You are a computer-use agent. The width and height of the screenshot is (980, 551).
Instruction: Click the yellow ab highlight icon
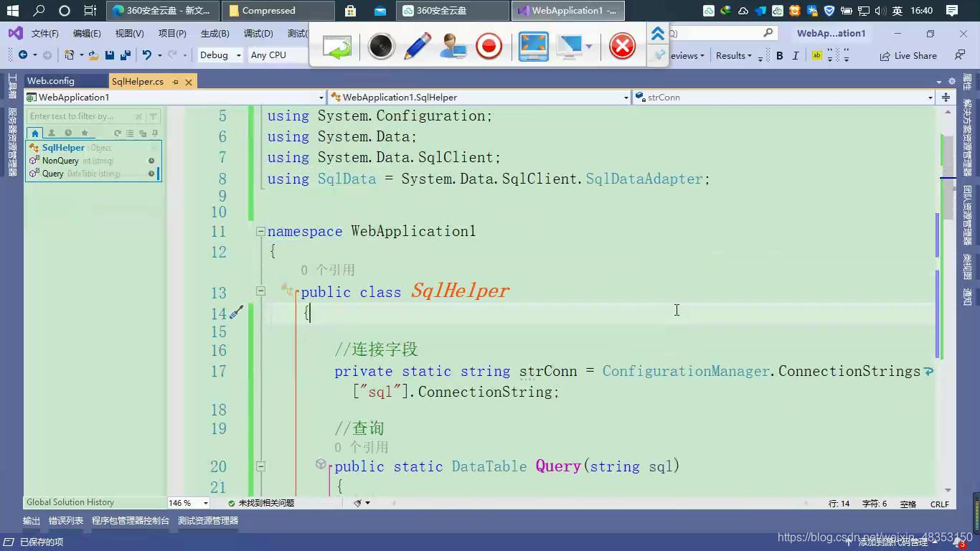tap(816, 55)
